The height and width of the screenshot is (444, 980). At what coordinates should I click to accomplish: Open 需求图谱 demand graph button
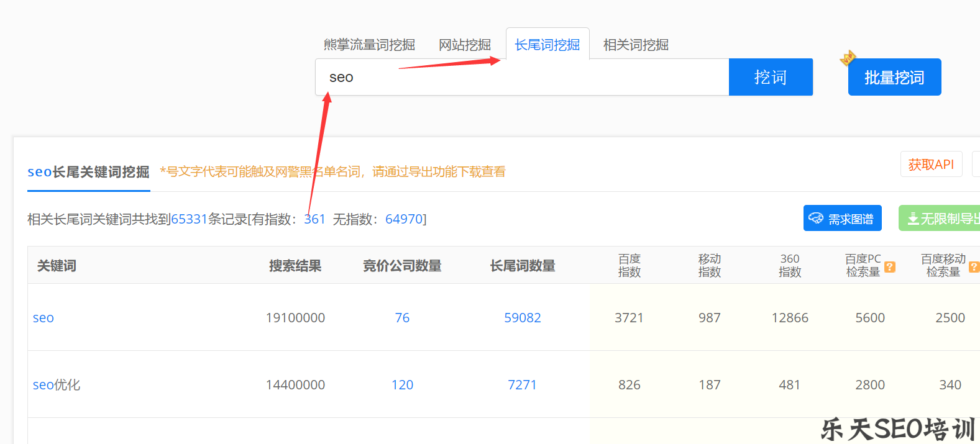tap(842, 219)
